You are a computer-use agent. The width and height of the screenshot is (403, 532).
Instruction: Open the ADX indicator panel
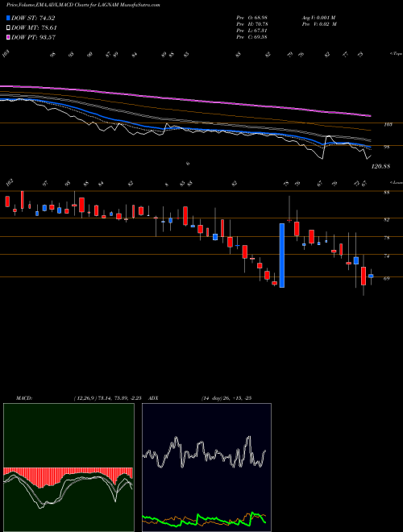(x=206, y=468)
